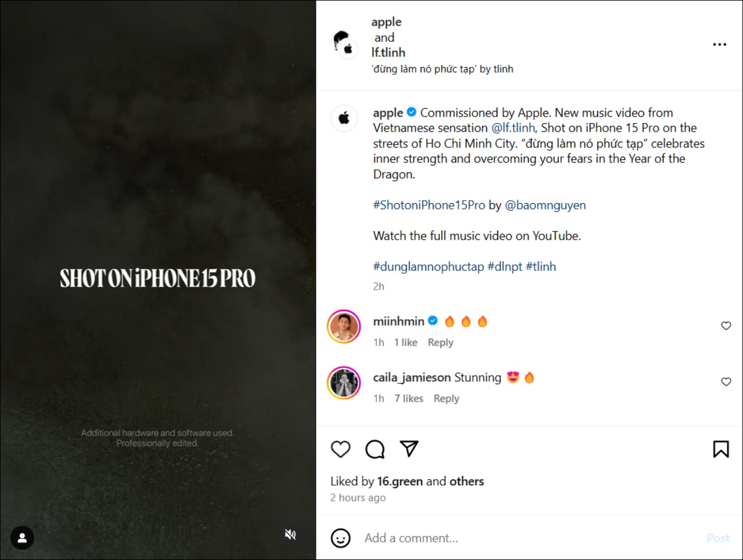Open the three-dot more options menu

(x=720, y=45)
